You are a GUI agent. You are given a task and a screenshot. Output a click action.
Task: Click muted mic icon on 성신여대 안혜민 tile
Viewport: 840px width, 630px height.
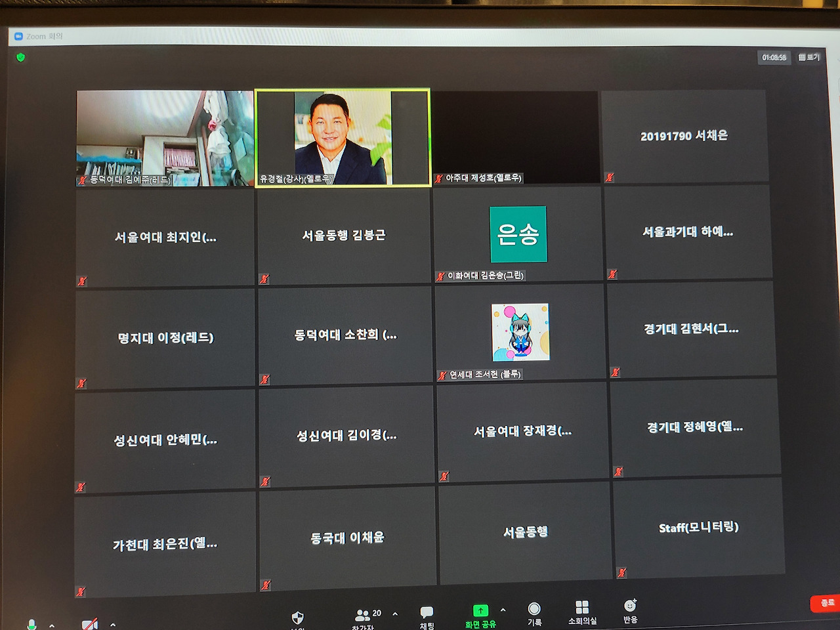coord(81,487)
